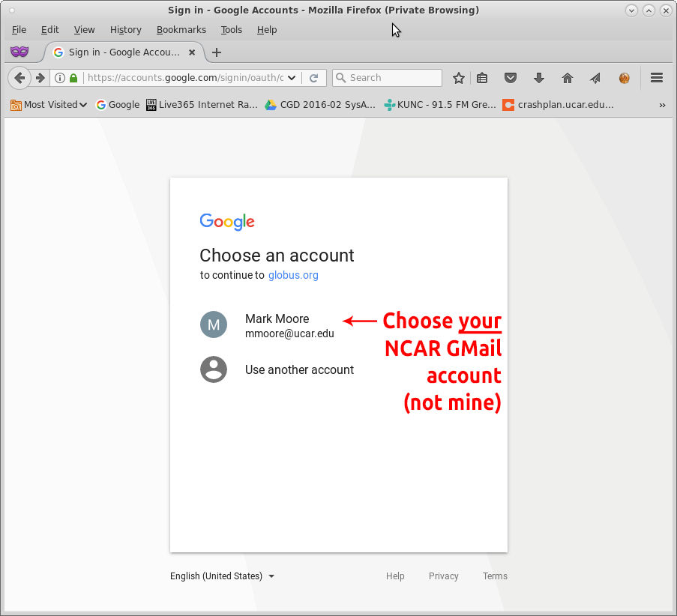Viewport: 677px width, 616px height.
Task: Open the English (United States) language dropdown
Action: [x=223, y=576]
